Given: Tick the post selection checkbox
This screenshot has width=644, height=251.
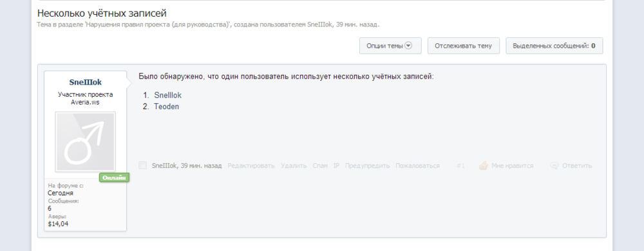Looking at the screenshot, I should (x=142, y=165).
